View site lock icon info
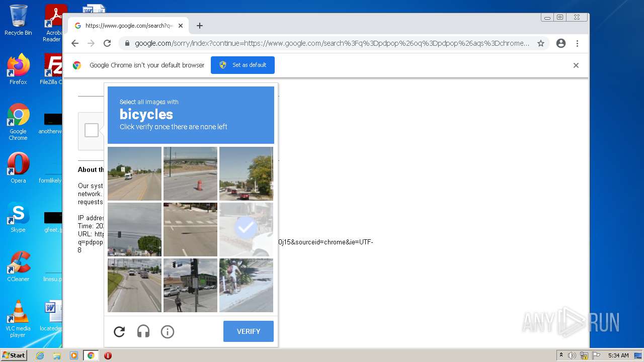 point(127,43)
